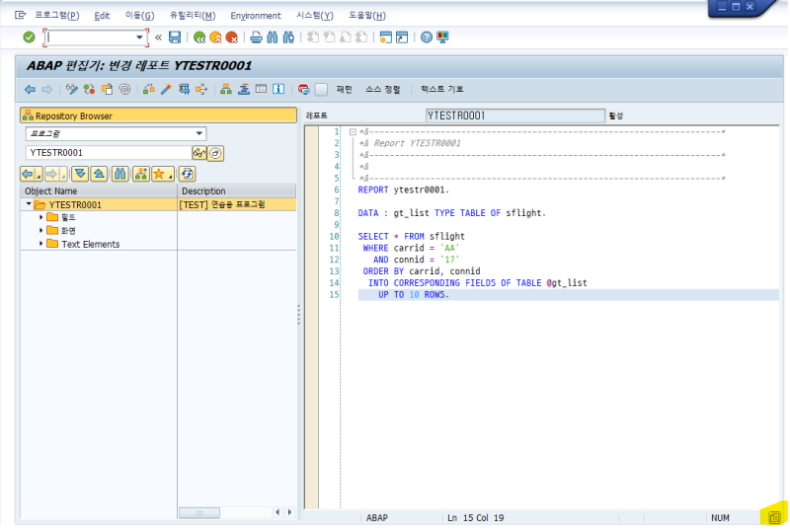Click the Display Object List hierarchy icon
The image size is (790, 532).
point(226,90)
